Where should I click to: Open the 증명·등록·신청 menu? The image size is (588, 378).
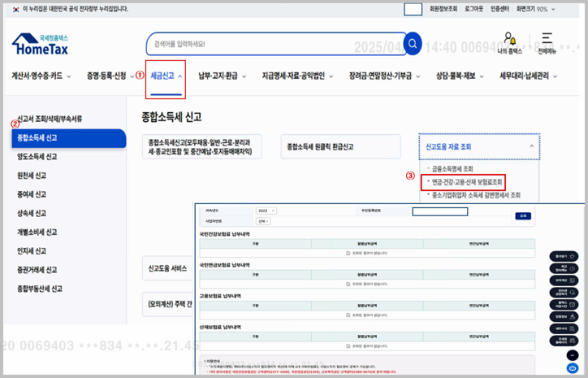click(110, 76)
